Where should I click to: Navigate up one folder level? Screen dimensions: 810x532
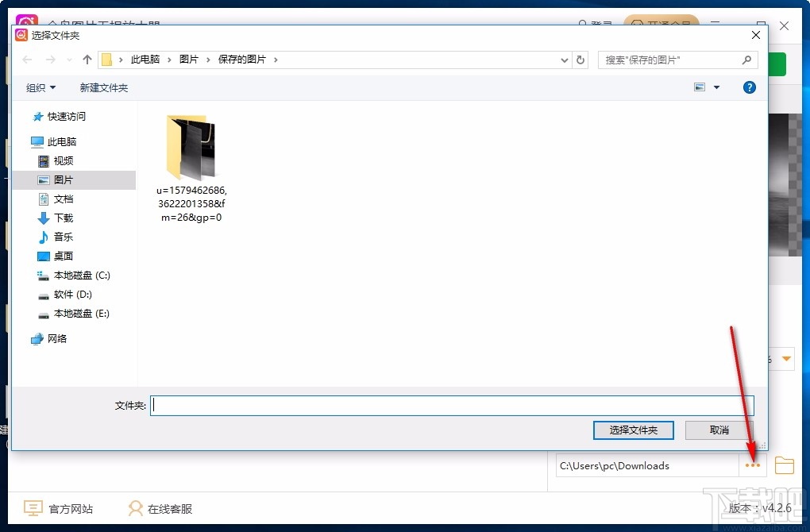coord(87,59)
